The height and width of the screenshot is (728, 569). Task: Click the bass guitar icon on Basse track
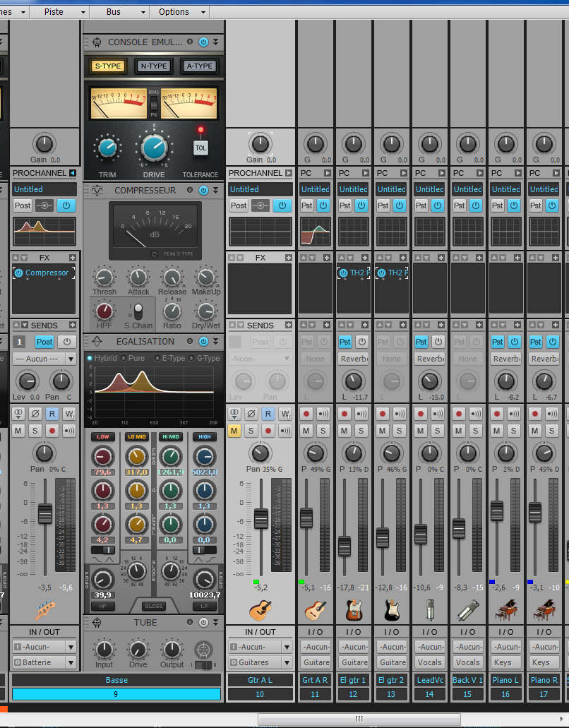[44, 609]
